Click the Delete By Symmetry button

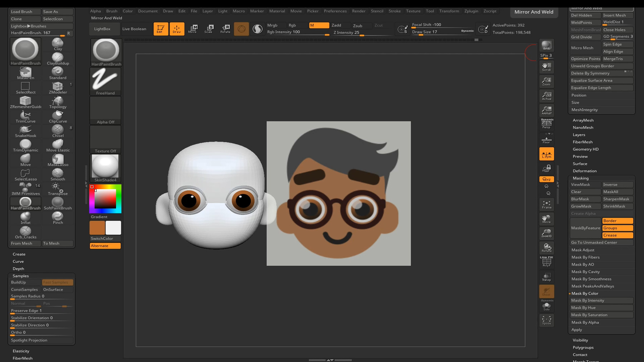590,73
